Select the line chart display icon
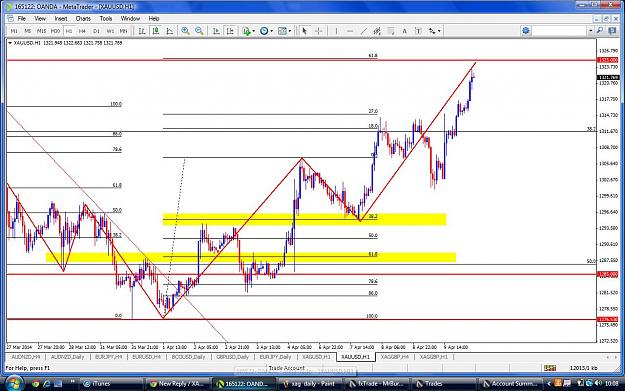The image size is (625, 391). (169, 31)
